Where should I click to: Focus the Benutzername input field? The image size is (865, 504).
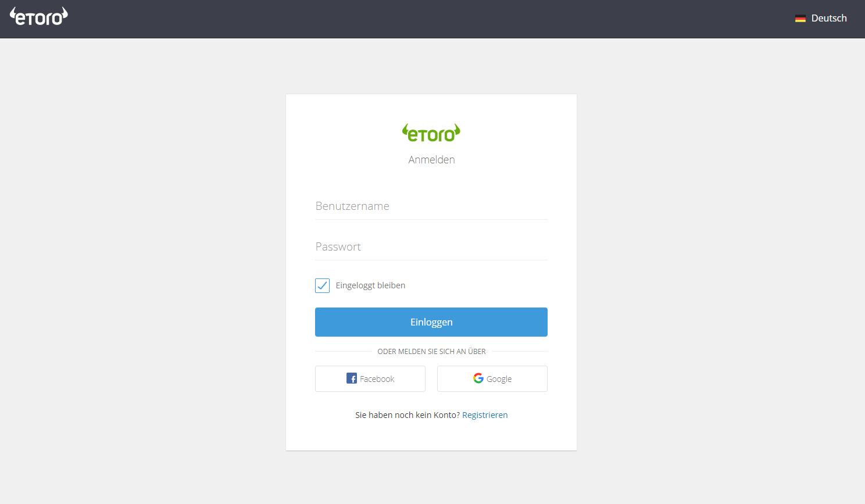tap(431, 206)
